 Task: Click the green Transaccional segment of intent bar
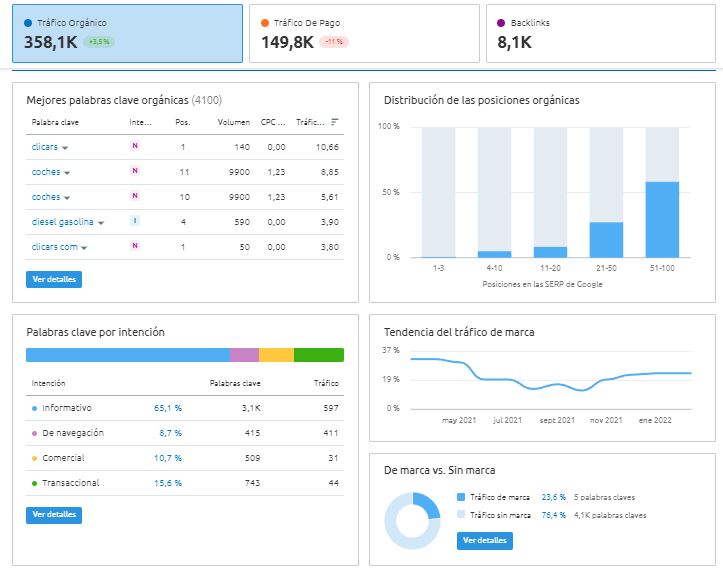pos(319,355)
